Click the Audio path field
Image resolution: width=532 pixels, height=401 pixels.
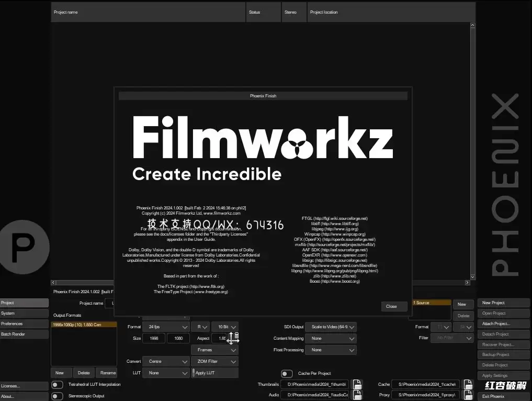tap(315, 395)
